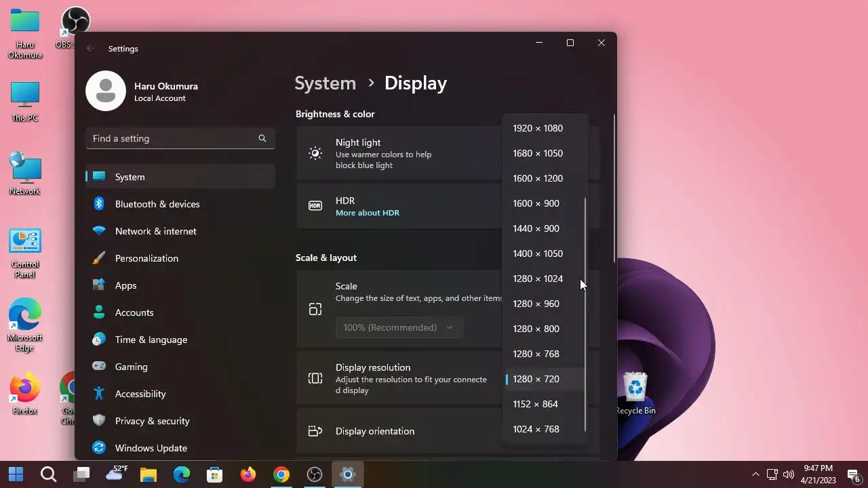Open the Windows Start menu
Viewport: 868px width, 488px height.
[x=16, y=474]
